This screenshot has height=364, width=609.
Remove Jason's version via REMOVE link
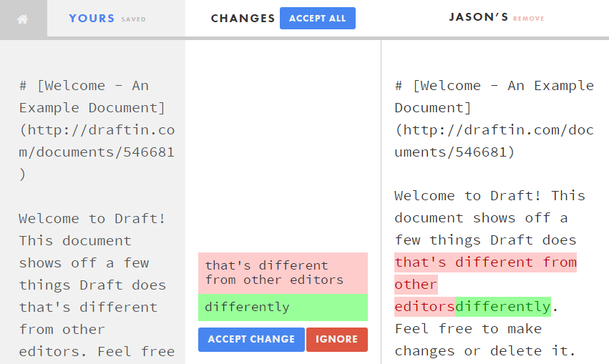coord(529,19)
